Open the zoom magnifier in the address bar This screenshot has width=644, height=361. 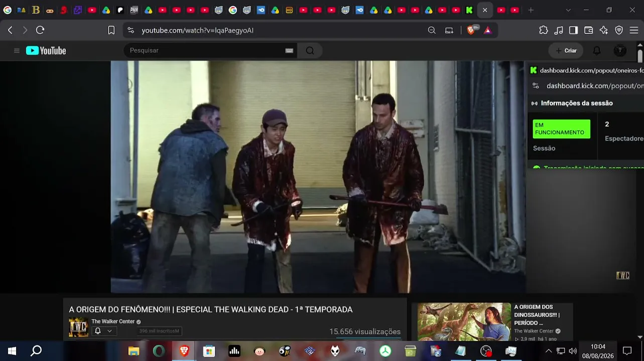tap(432, 30)
